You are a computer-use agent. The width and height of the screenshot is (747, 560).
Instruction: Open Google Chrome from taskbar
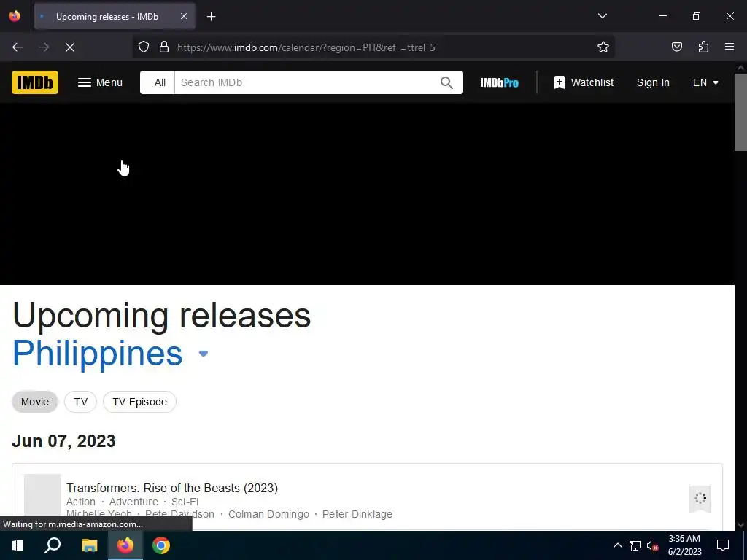(161, 545)
